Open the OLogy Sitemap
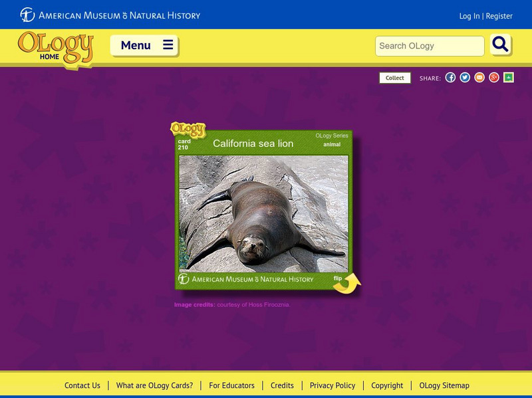 tap(444, 385)
